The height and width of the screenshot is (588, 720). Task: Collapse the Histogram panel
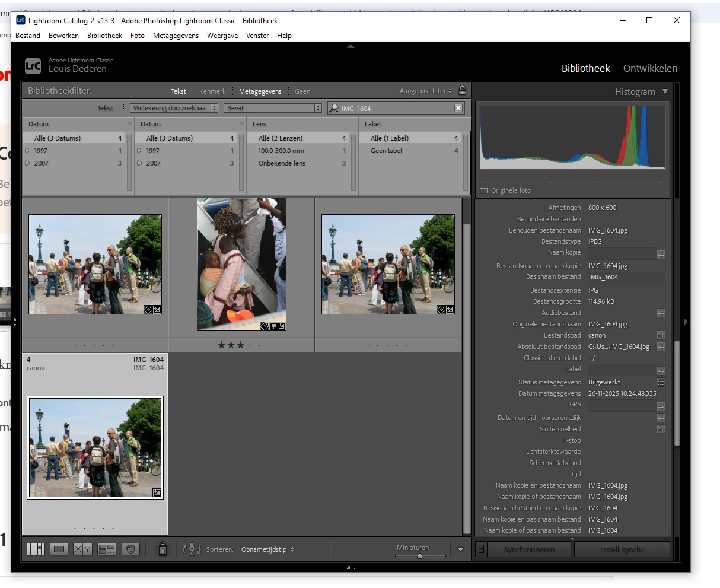665,92
